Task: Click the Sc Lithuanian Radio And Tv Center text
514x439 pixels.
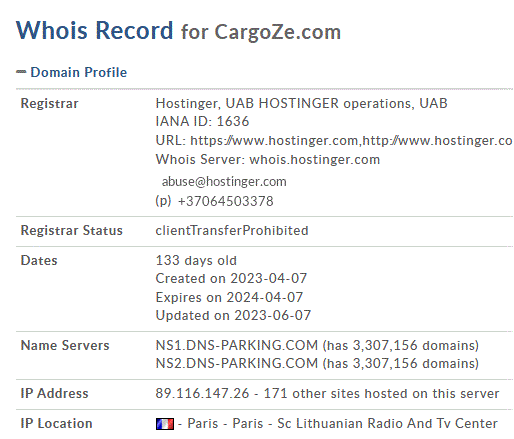Action: click(x=387, y=424)
